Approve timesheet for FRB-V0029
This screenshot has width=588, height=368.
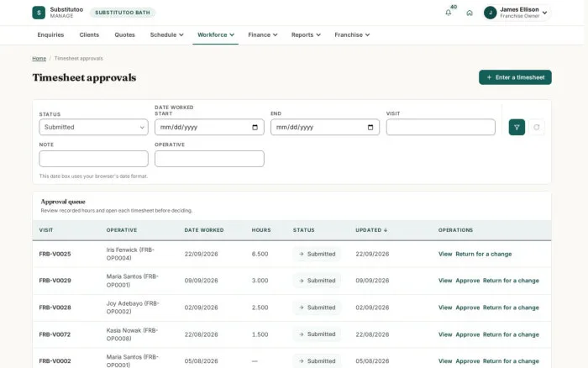pos(468,281)
